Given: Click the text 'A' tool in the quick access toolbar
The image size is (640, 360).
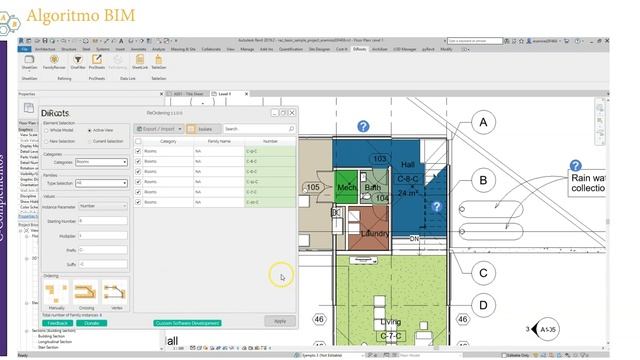Looking at the screenshot, I should 121,41.
